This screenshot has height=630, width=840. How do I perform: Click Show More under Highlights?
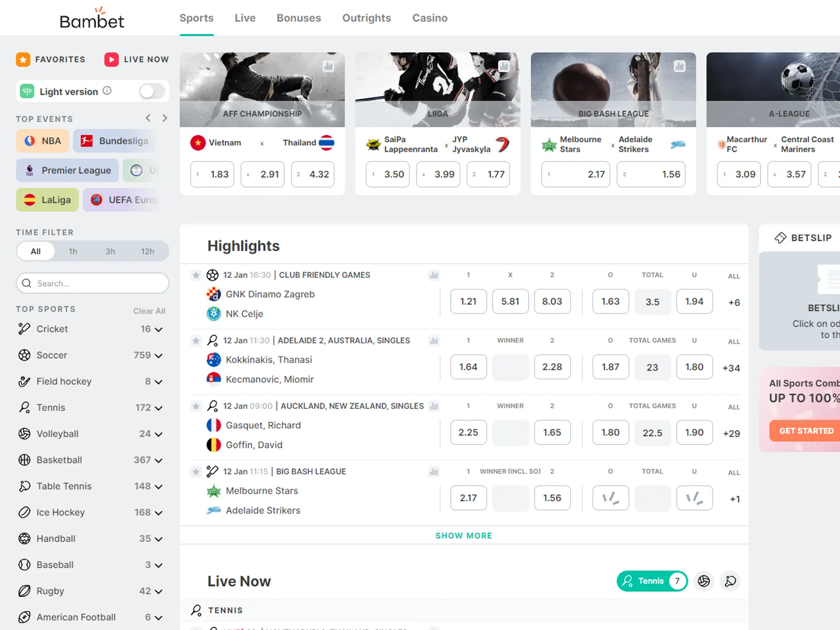464,535
